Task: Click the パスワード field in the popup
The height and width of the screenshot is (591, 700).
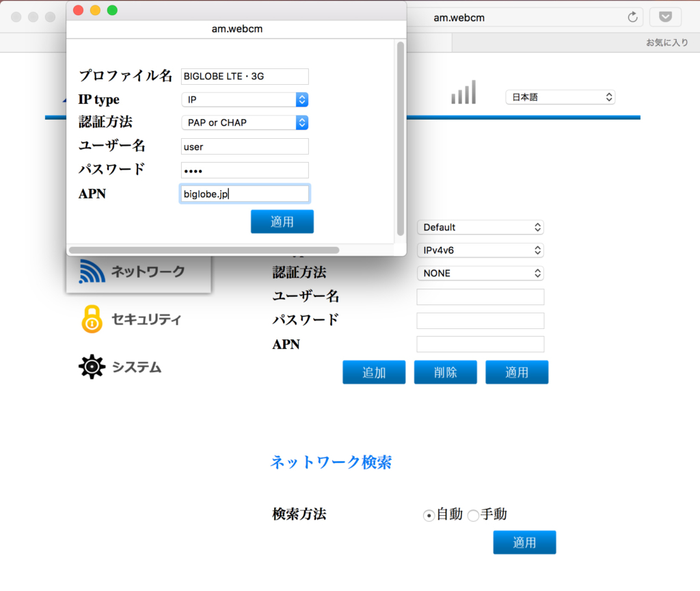Action: tap(245, 170)
